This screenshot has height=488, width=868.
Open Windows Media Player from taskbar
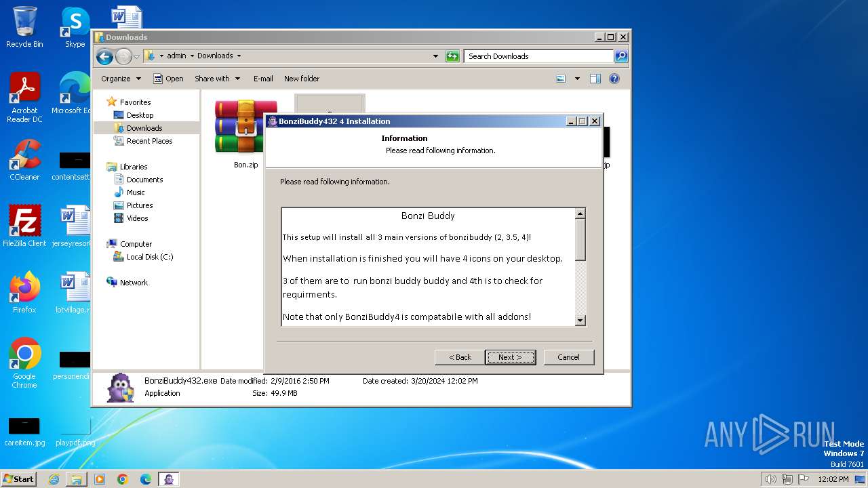tap(100, 479)
